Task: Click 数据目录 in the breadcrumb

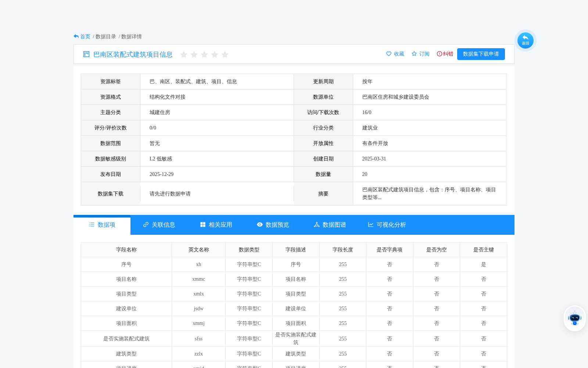Action: coord(106,36)
